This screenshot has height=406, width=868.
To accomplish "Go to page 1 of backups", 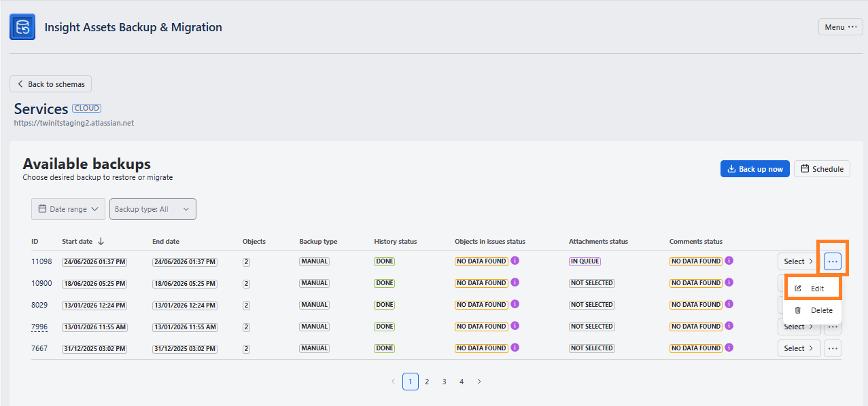I will 411,382.
